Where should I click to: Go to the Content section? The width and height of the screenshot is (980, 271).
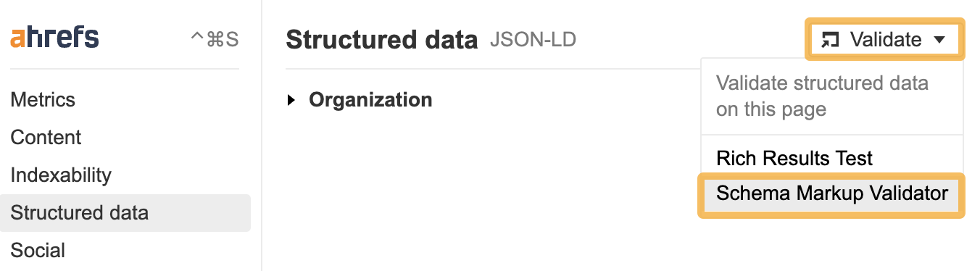46,138
